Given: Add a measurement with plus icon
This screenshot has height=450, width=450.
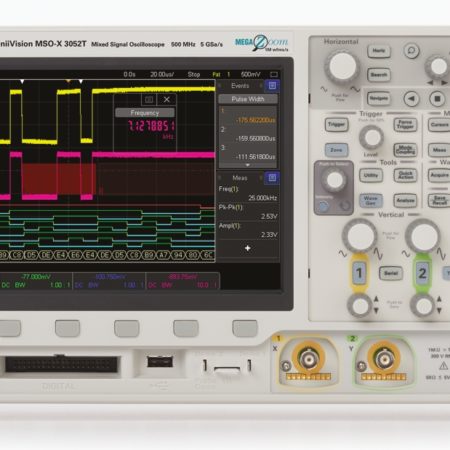Looking at the screenshot, I should (248, 248).
